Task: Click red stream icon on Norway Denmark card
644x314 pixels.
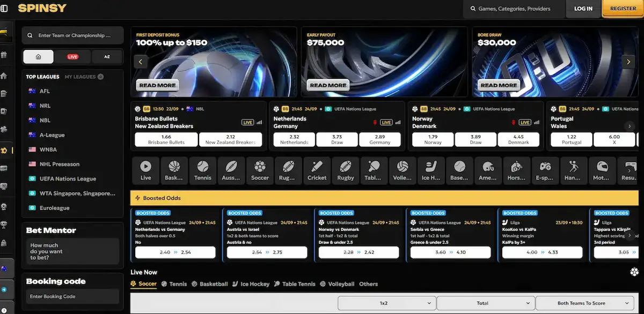Action: pos(514,122)
